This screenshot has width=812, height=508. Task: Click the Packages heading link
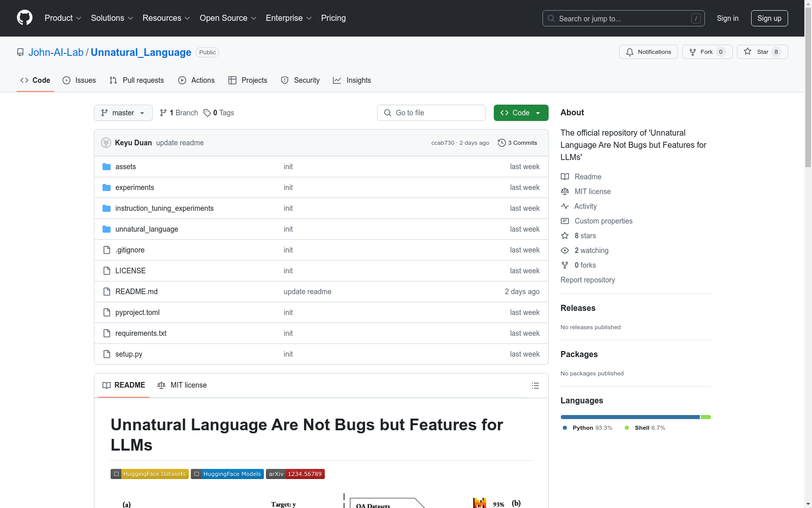(579, 354)
